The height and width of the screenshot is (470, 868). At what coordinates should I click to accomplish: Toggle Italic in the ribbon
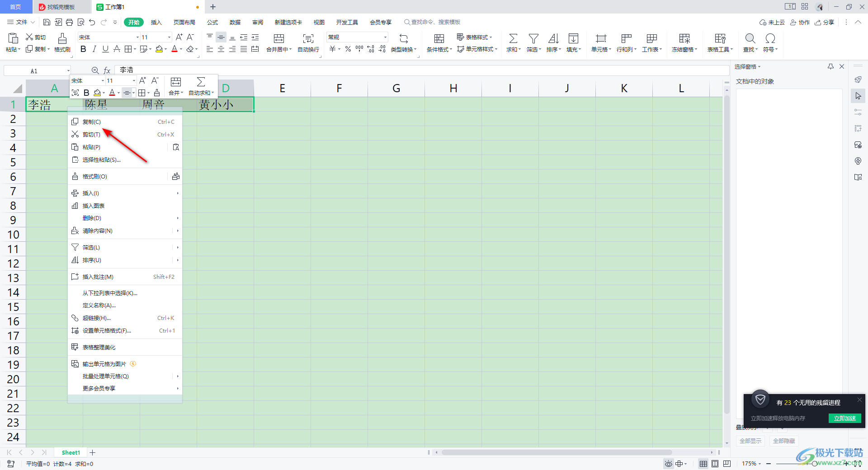click(x=94, y=49)
